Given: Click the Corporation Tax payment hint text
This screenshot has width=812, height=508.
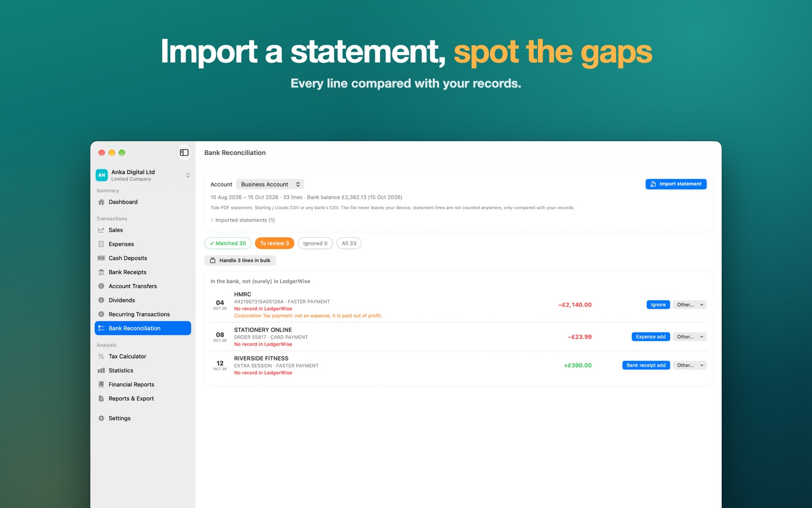Looking at the screenshot, I should [x=308, y=316].
